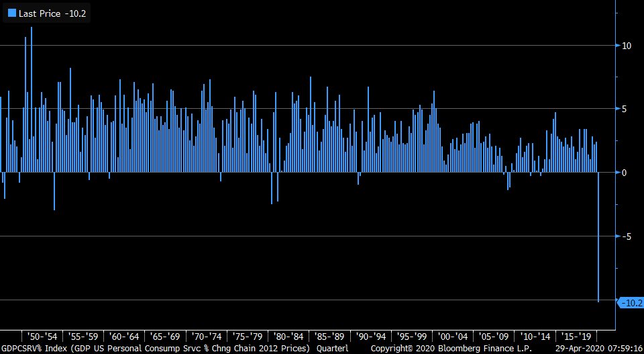Select the '80-'84 x-axis period label
This screenshot has width=644, height=354.
pos(288,337)
